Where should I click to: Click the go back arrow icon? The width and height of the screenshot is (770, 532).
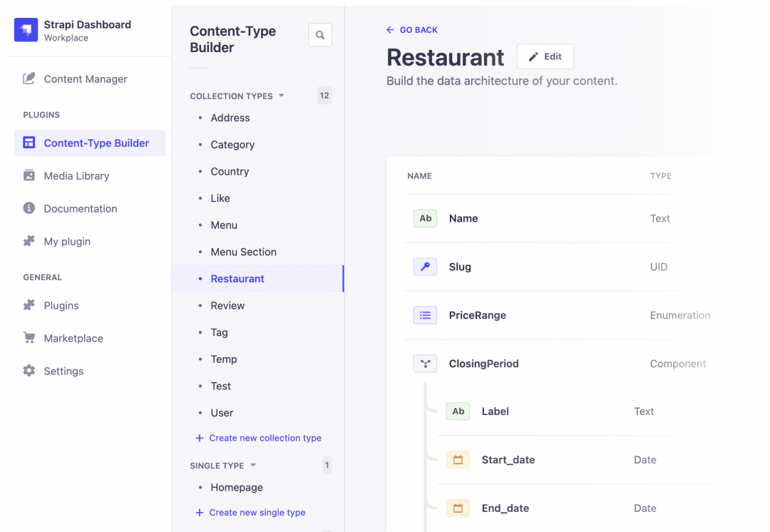(x=391, y=30)
